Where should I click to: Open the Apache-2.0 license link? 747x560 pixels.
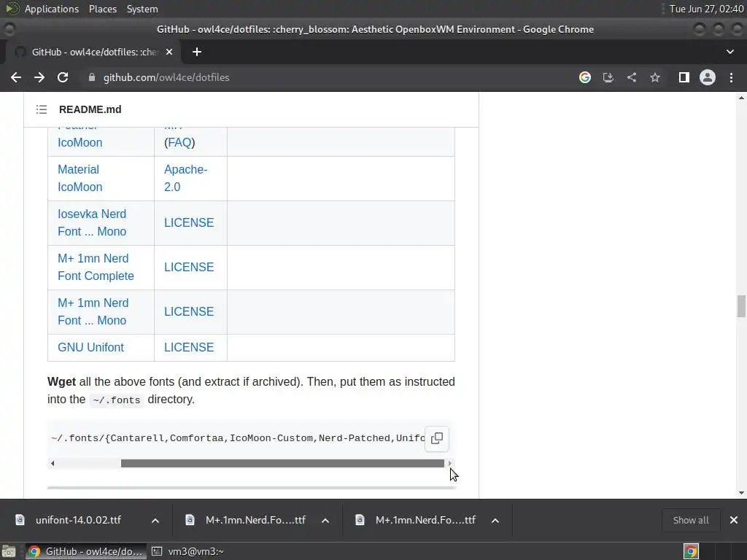coord(185,179)
